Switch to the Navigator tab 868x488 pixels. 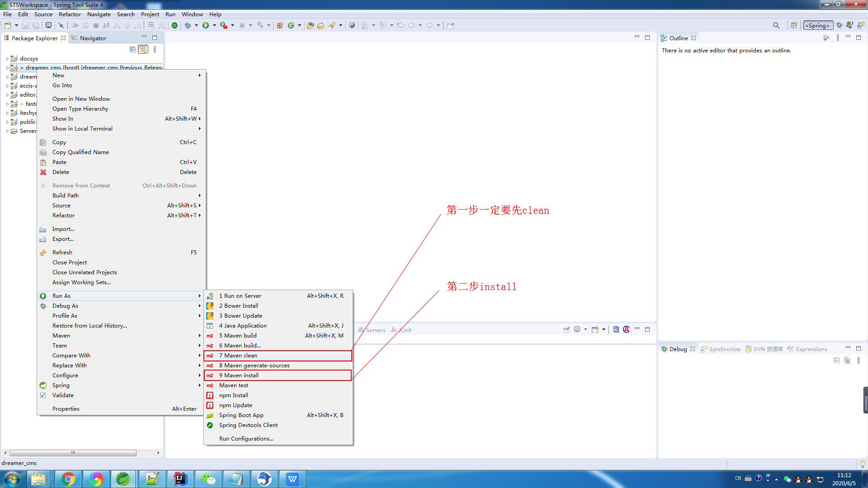coord(93,38)
